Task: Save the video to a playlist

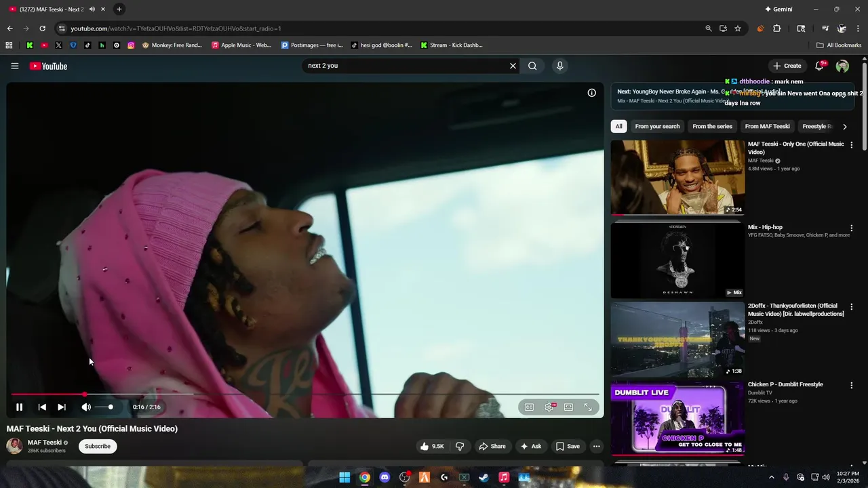Action: click(x=568, y=446)
